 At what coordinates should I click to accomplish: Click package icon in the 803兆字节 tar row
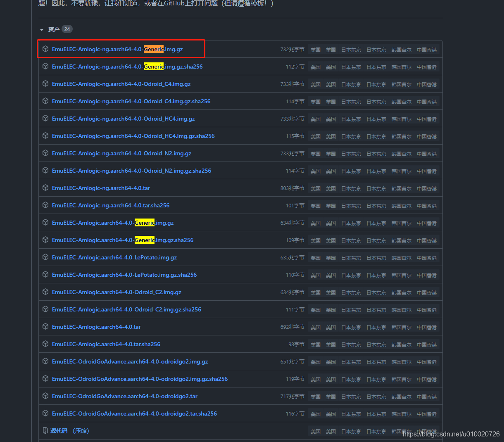[x=45, y=188]
